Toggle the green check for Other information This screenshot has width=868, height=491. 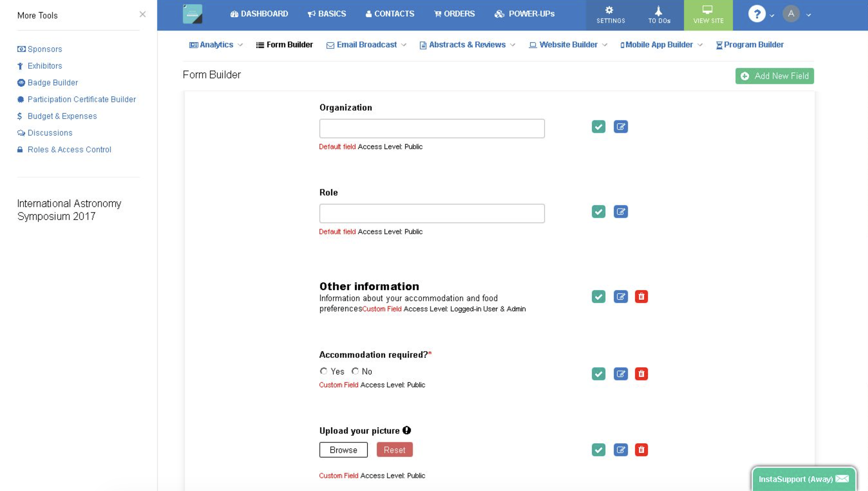tap(598, 297)
